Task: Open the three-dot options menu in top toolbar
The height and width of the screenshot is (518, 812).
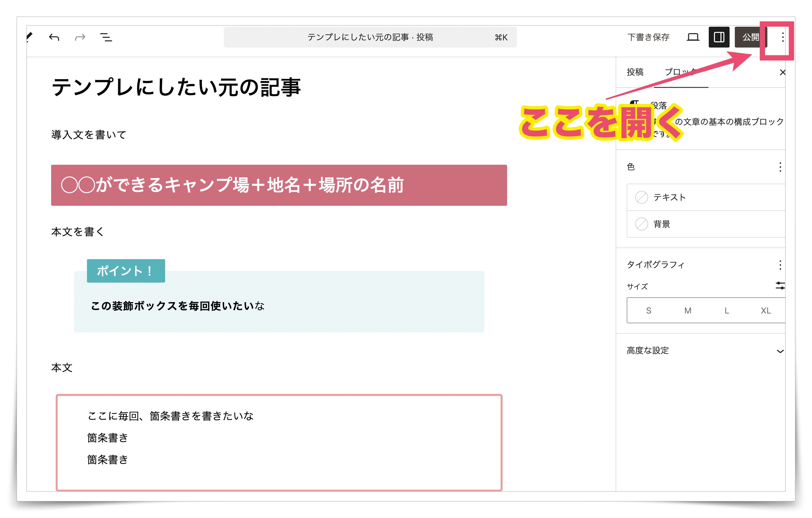Action: (782, 37)
